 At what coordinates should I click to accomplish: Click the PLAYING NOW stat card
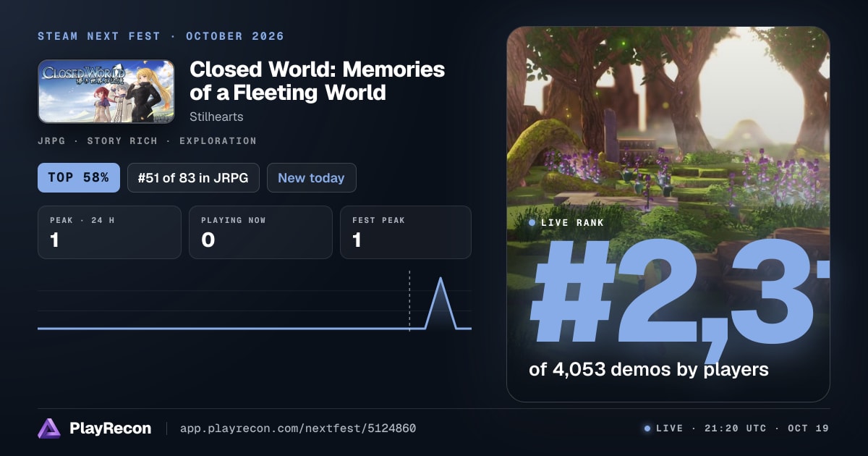tap(260, 232)
